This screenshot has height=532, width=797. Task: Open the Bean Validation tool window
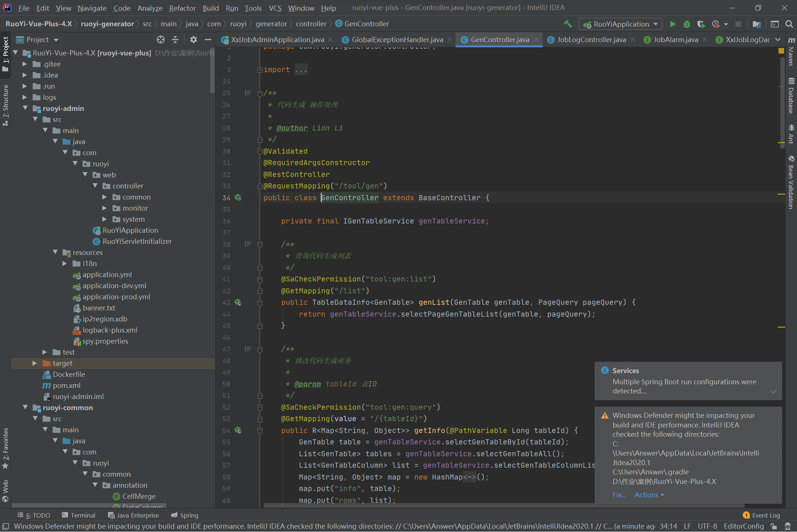(791, 182)
